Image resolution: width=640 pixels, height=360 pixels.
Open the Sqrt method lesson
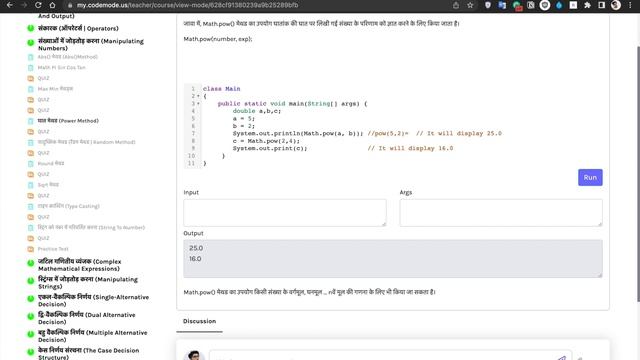point(48,185)
